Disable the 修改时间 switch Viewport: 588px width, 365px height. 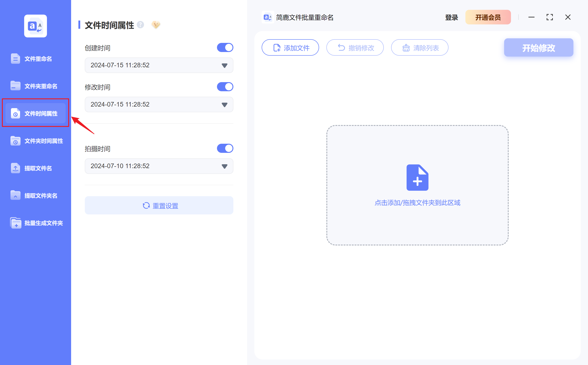(x=225, y=87)
